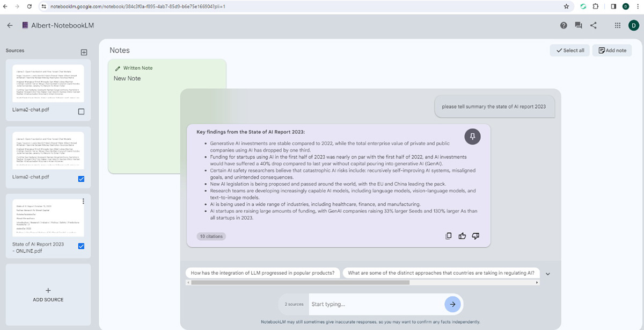Click the site info icon in address bar
The image size is (644, 330).
(x=43, y=6)
